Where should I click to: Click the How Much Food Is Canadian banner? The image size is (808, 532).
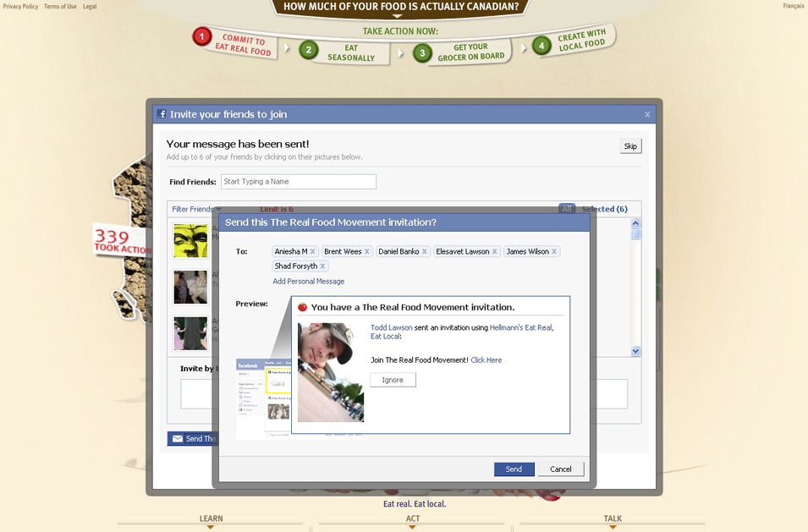[401, 8]
